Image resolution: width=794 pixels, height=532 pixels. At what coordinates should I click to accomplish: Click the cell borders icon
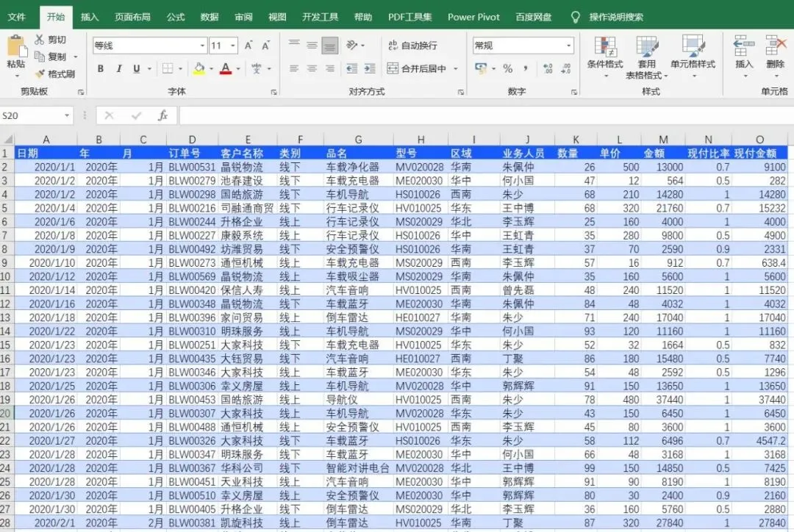168,68
